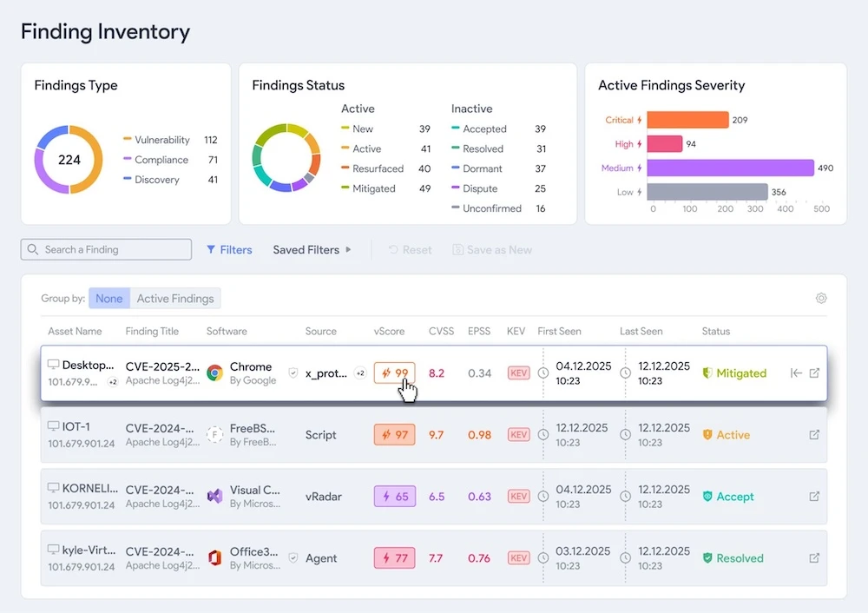
Task: Select the None group-by option
Action: tap(109, 299)
